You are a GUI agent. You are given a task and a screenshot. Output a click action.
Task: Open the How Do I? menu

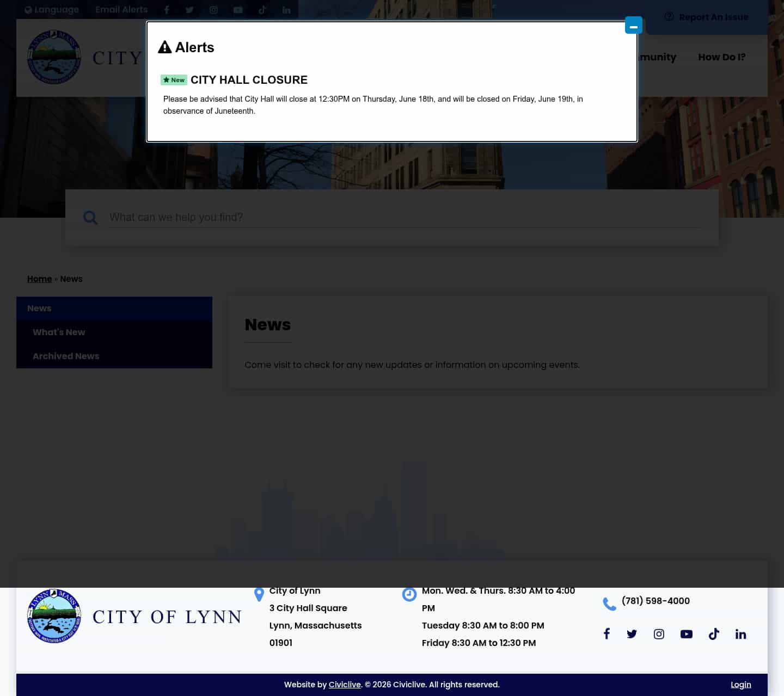722,57
